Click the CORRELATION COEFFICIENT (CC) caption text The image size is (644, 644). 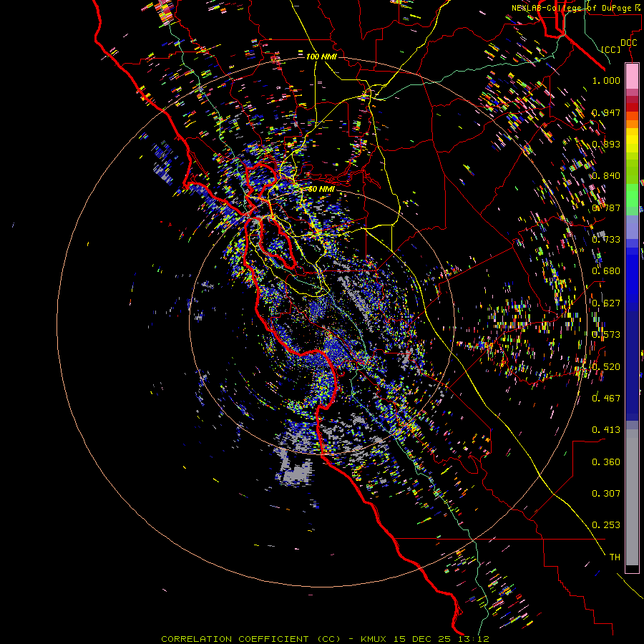click(251, 639)
